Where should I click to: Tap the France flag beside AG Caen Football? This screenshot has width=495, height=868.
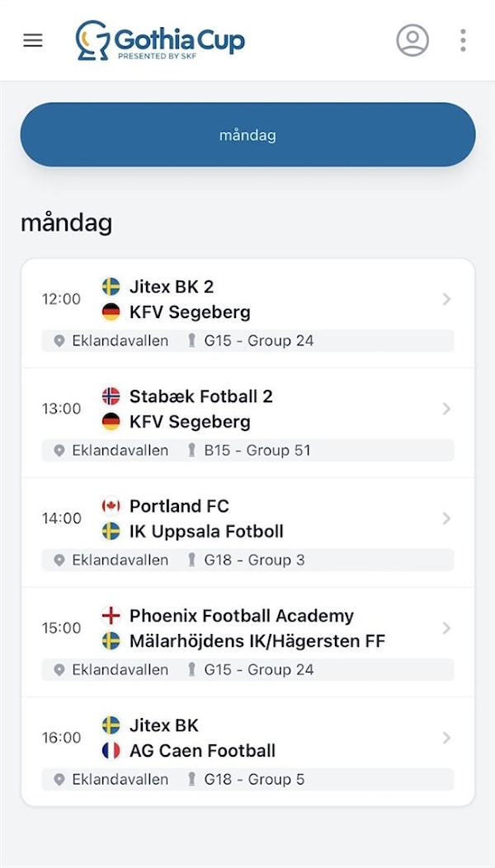111,751
